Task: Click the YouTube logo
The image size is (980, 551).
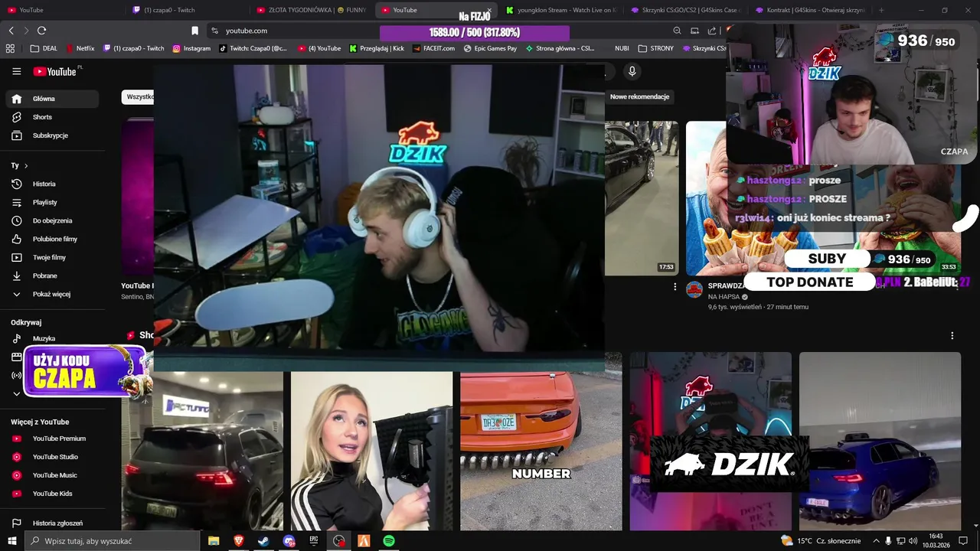Action: 56,71
